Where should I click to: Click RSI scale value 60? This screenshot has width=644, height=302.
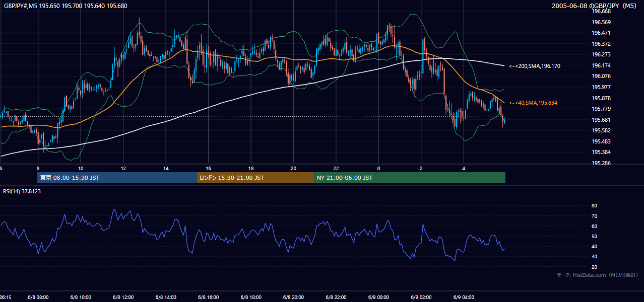coord(594,226)
